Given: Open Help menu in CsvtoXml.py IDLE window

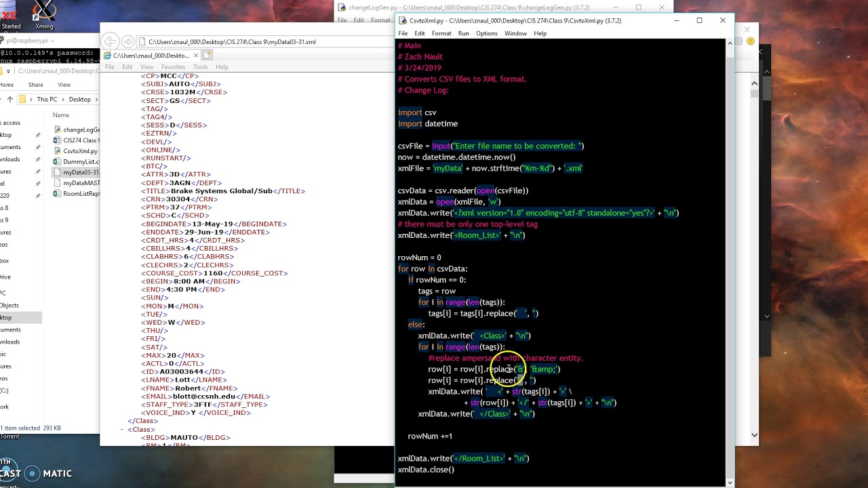Looking at the screenshot, I should coord(540,33).
